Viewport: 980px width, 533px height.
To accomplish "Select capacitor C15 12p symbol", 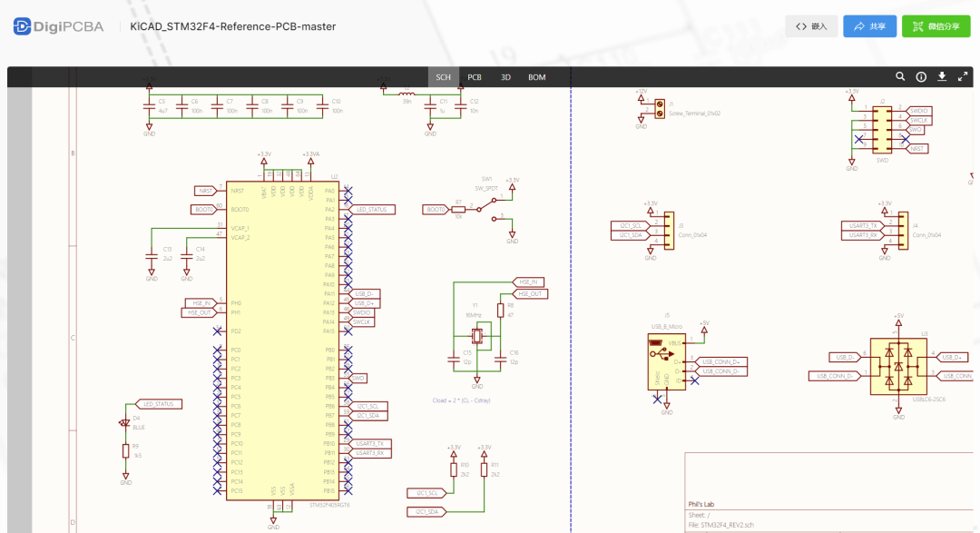I will pyautogui.click(x=454, y=360).
